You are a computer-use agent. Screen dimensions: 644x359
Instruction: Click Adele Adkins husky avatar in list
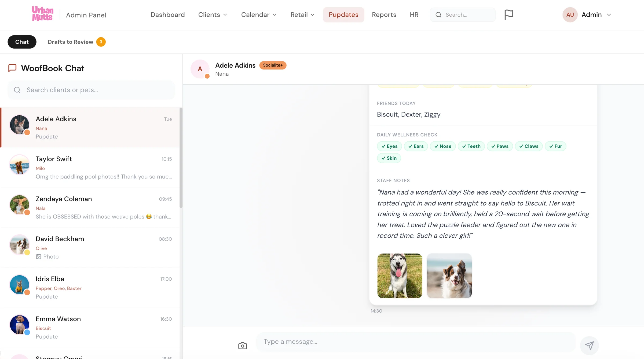19,124
